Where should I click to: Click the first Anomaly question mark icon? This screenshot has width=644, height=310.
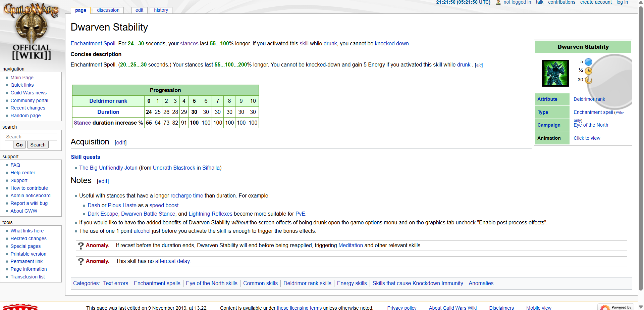tap(80, 246)
